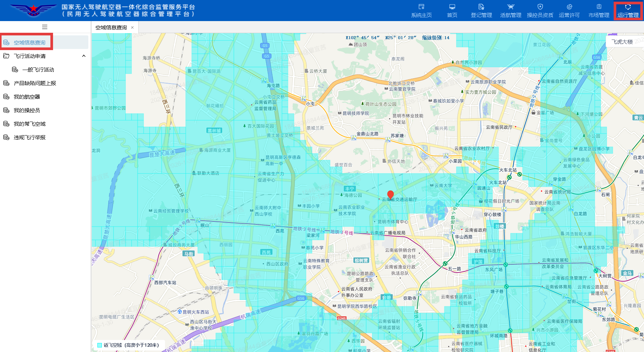Open 操控员资质 shield icon

(540, 7)
